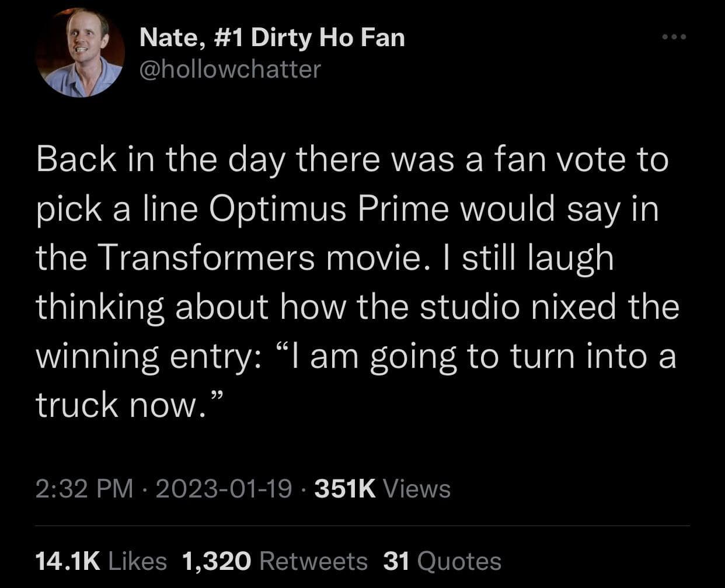Open the "Nate, #1 Dirty Ho Fan" profile name
This screenshot has width=725, height=588.
coord(272,39)
